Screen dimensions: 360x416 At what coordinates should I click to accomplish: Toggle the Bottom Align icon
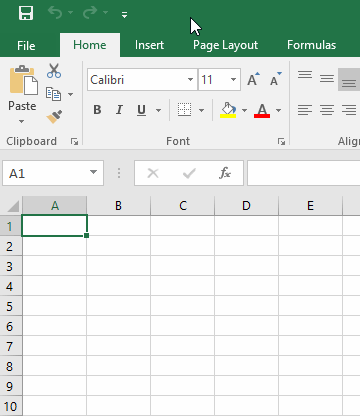(x=349, y=80)
